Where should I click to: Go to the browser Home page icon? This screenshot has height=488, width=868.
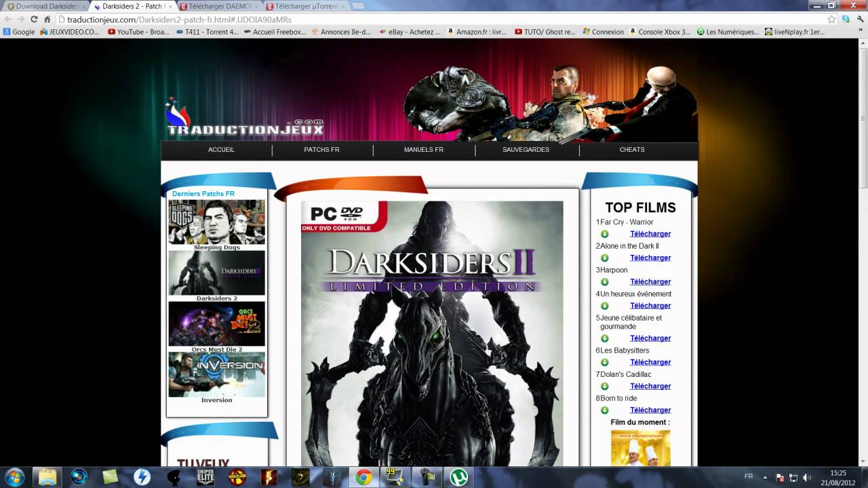coord(47,20)
